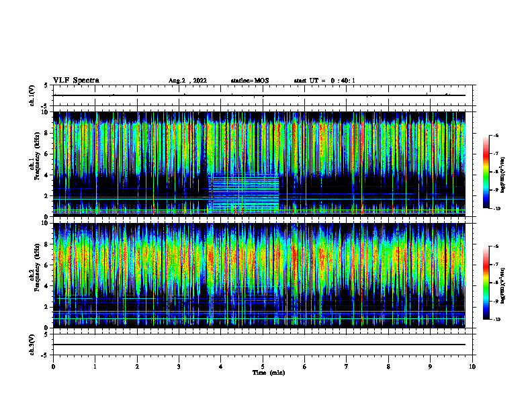Image resolution: width=532 pixels, height=411 pixels.
Task: Click the 'station=MOS' header label
Action: click(250, 81)
